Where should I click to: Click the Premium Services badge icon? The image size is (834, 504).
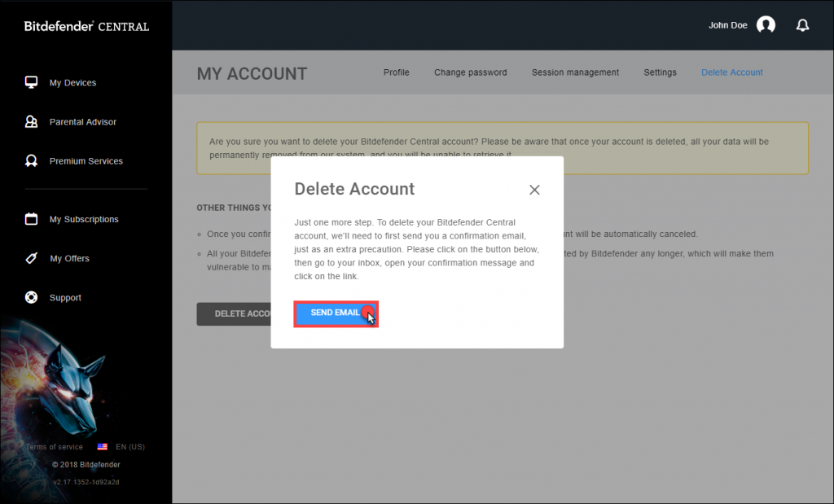click(x=32, y=160)
